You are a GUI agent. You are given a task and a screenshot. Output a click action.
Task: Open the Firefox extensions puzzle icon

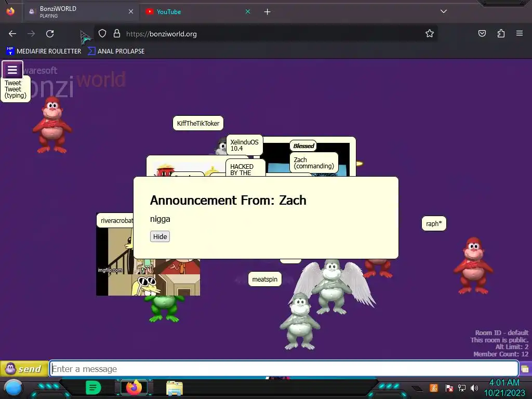point(501,33)
